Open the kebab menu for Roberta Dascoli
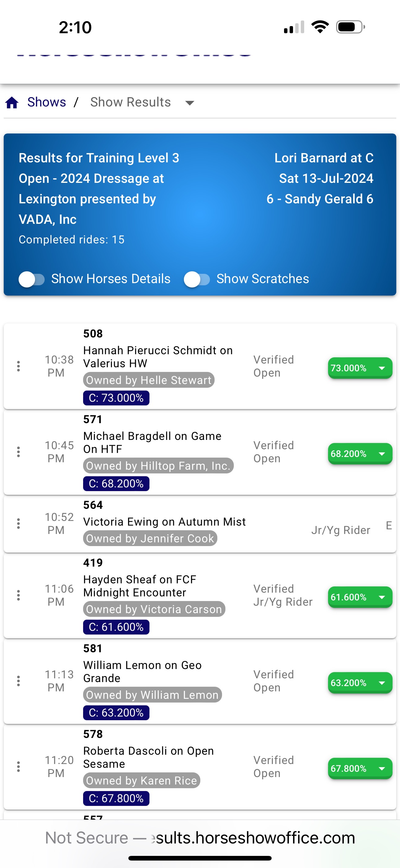This screenshot has width=400, height=868. (19, 766)
